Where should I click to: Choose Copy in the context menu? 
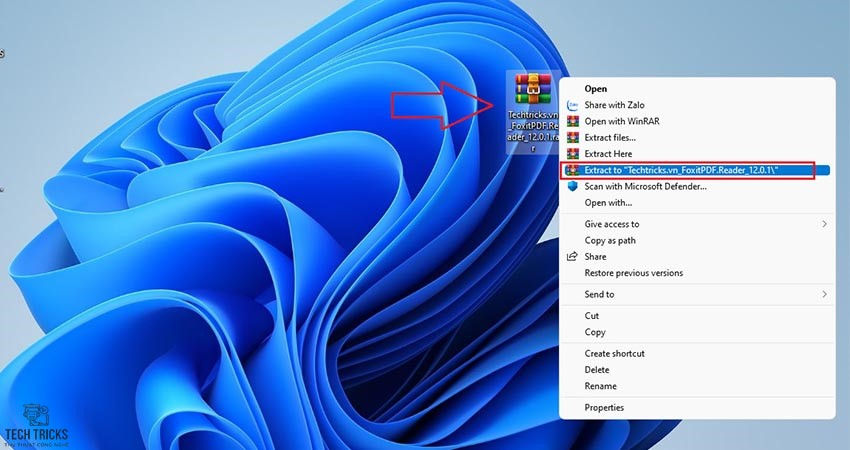(x=697, y=332)
